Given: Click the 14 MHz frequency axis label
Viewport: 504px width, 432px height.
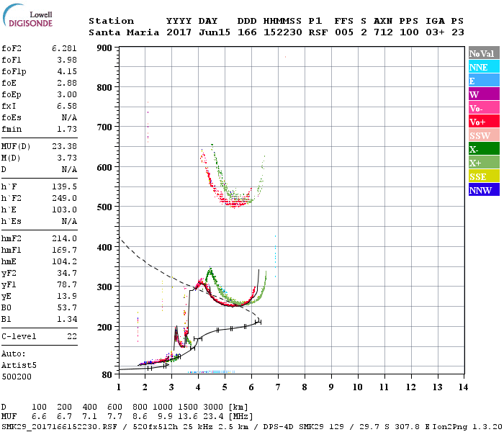Looking at the screenshot, I should pos(463,387).
